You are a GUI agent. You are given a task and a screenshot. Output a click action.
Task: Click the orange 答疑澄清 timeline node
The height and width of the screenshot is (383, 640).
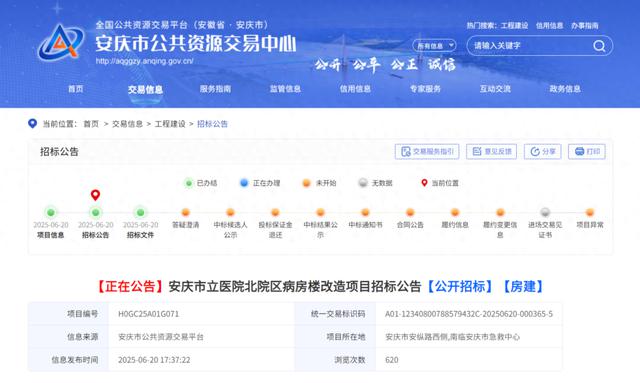185,212
